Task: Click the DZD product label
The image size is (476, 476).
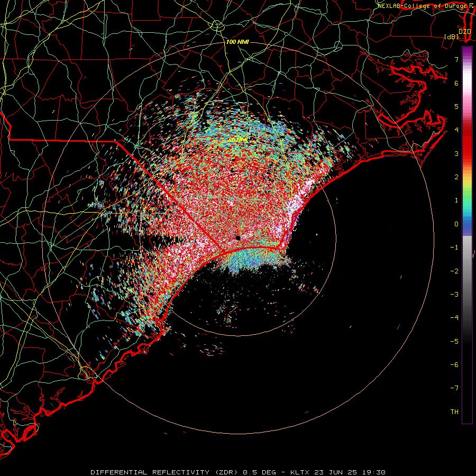Action: [x=464, y=32]
